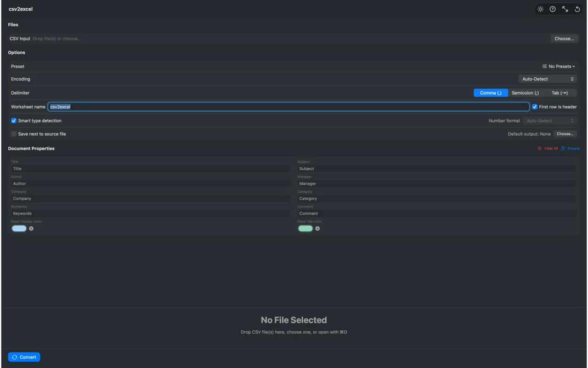Open the Number format dropdown
Screen dimensions: 588x368
pos(549,121)
